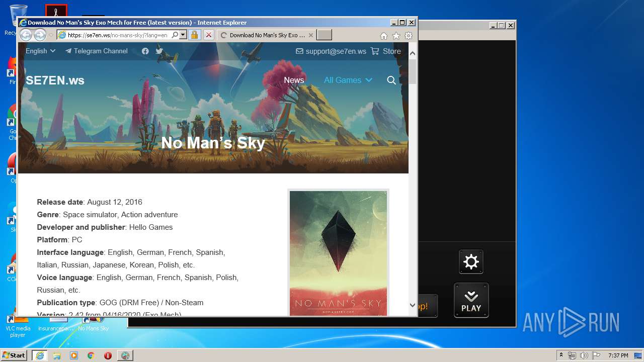
Task: Click the history dropdown arrow beside Forward
Action: tap(51, 35)
